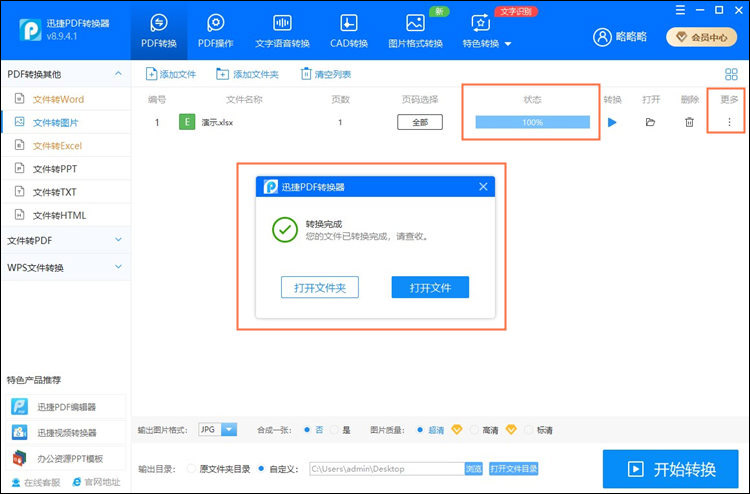Open 迅捷PDF编辑器 product link

click(x=66, y=407)
